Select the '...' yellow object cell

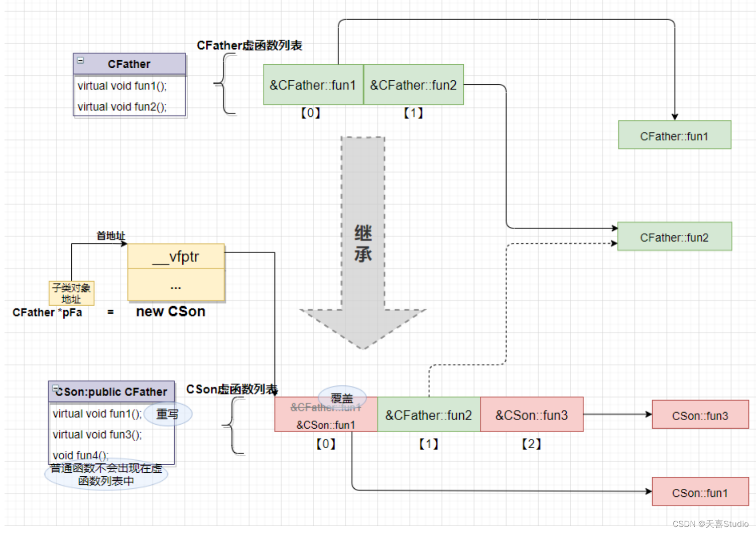click(176, 285)
